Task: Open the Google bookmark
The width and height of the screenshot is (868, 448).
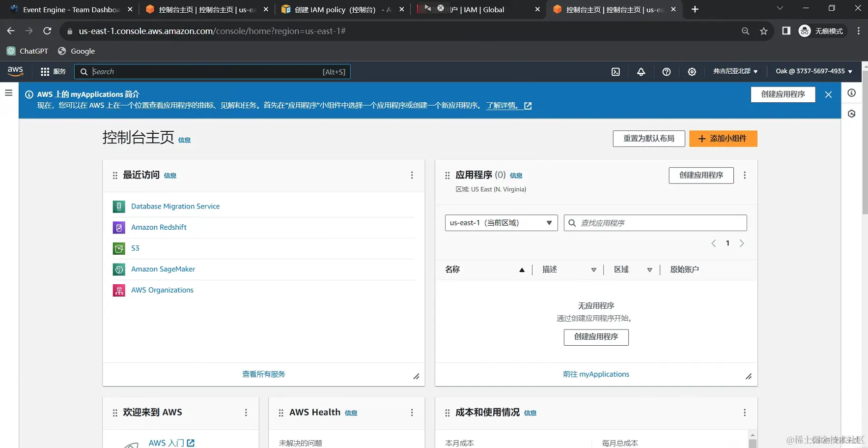Action: (76, 51)
